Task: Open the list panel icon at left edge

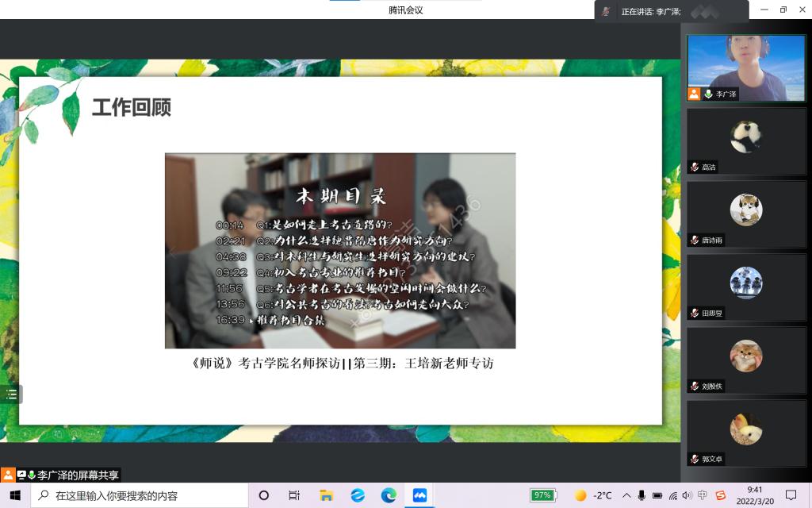Action: coord(11,394)
